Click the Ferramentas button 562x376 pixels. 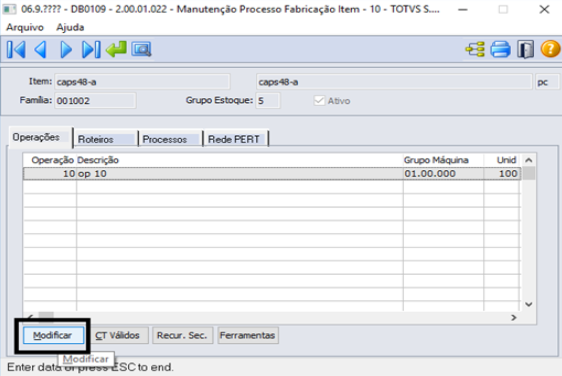(248, 335)
